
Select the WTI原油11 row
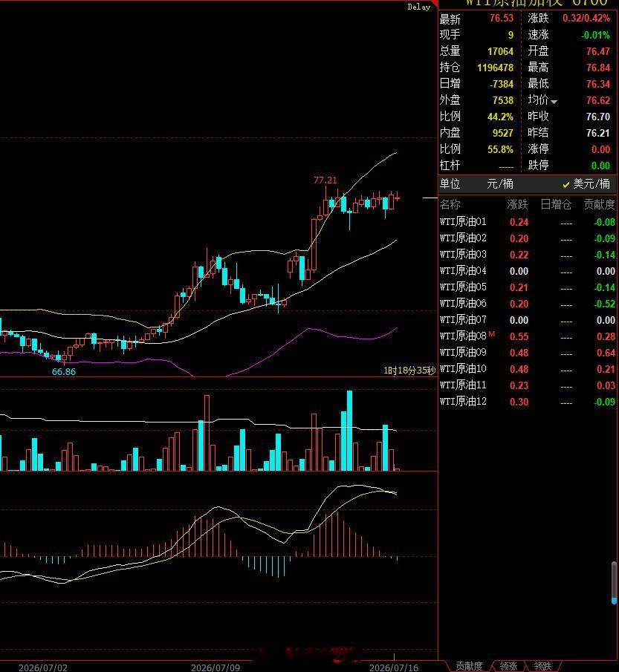tap(528, 385)
